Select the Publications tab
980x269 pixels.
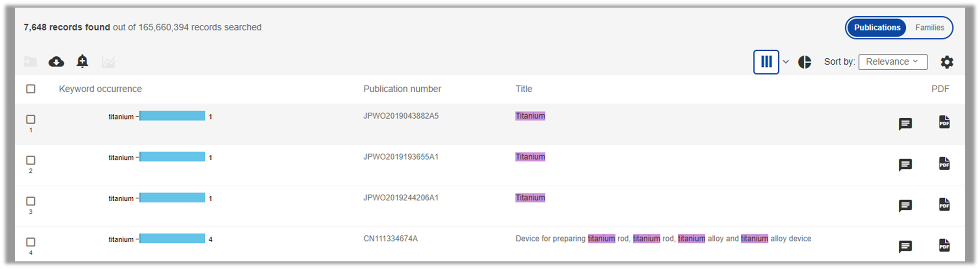[x=877, y=28]
